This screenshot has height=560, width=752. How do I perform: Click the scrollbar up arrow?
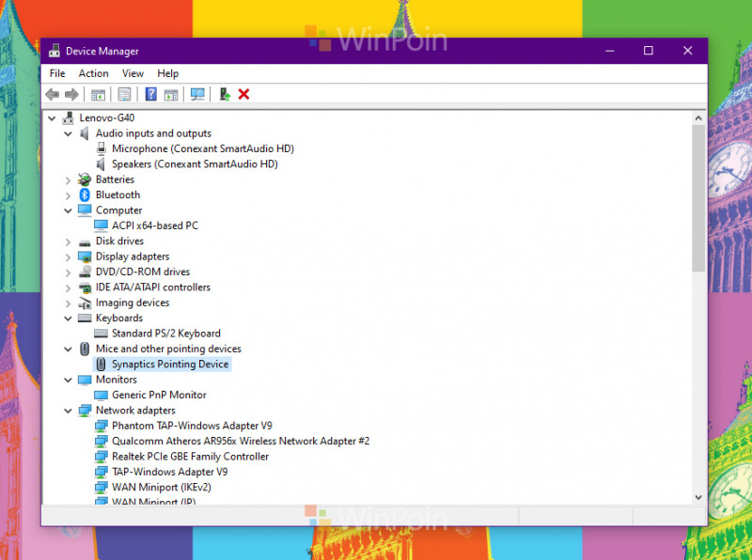[698, 118]
